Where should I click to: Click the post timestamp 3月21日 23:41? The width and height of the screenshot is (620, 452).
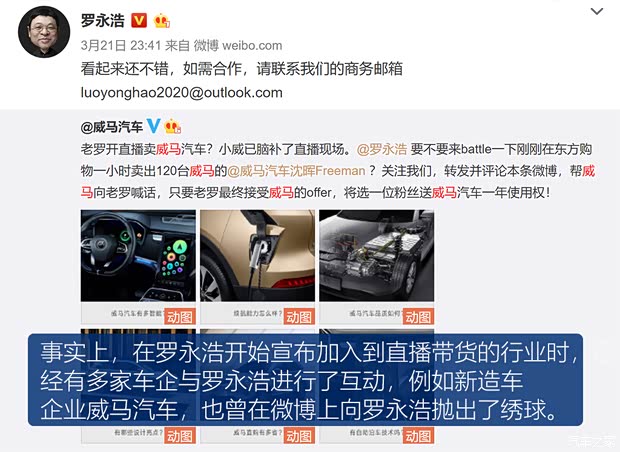click(121, 45)
